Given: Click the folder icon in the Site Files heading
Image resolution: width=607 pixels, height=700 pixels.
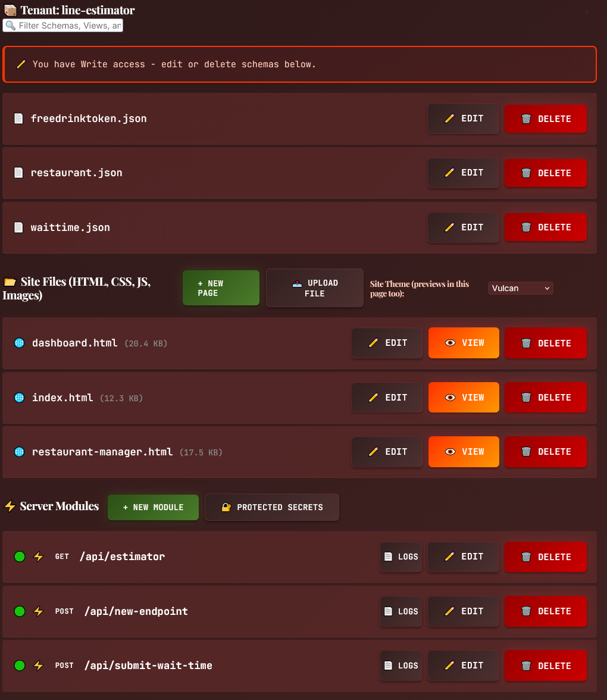Looking at the screenshot, I should [x=10, y=282].
